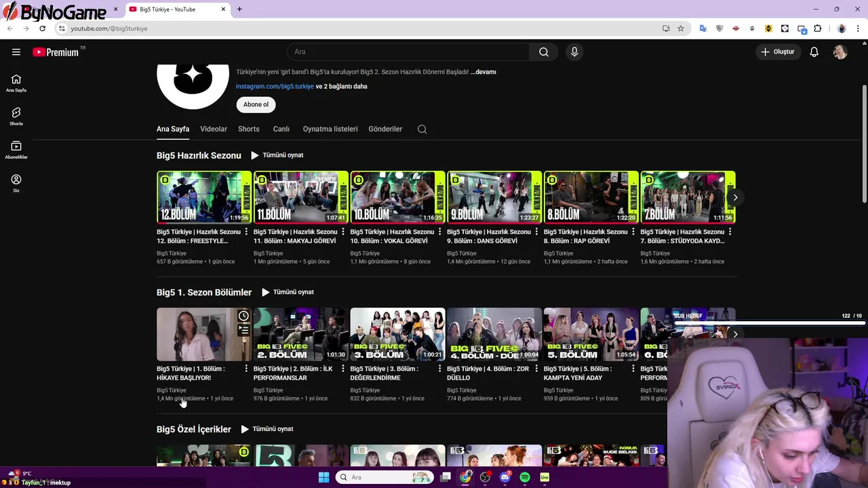
Task: Click Chrome icon in the taskbar
Action: tap(465, 477)
